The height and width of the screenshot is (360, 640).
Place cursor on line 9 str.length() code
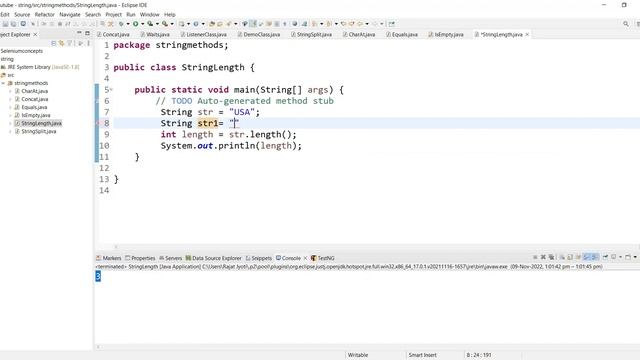[x=262, y=134]
